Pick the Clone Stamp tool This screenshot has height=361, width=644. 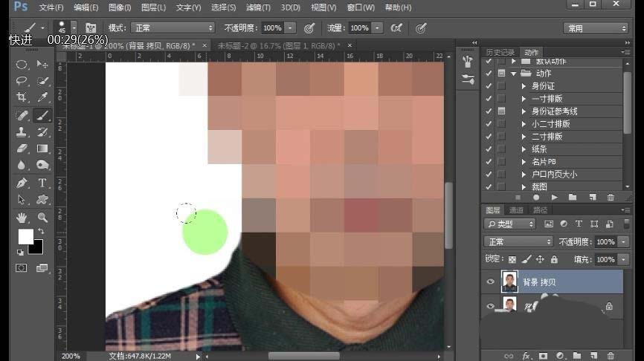[x=22, y=131]
